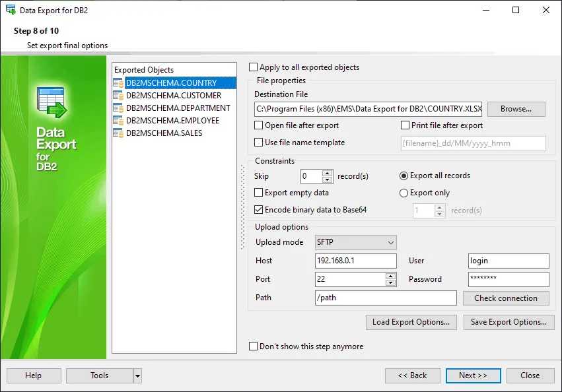Viewport: 562px width, 392px height.
Task: Click the Check connection button
Action: click(x=506, y=298)
